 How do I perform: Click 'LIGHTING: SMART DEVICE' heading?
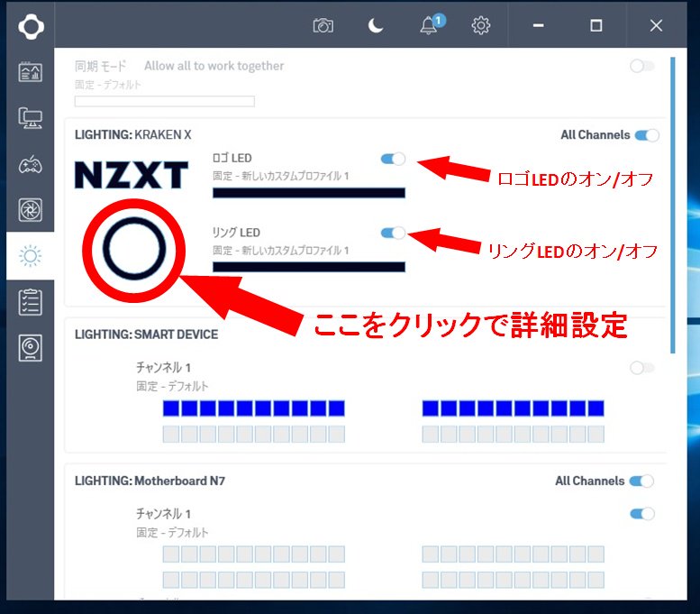coord(147,334)
